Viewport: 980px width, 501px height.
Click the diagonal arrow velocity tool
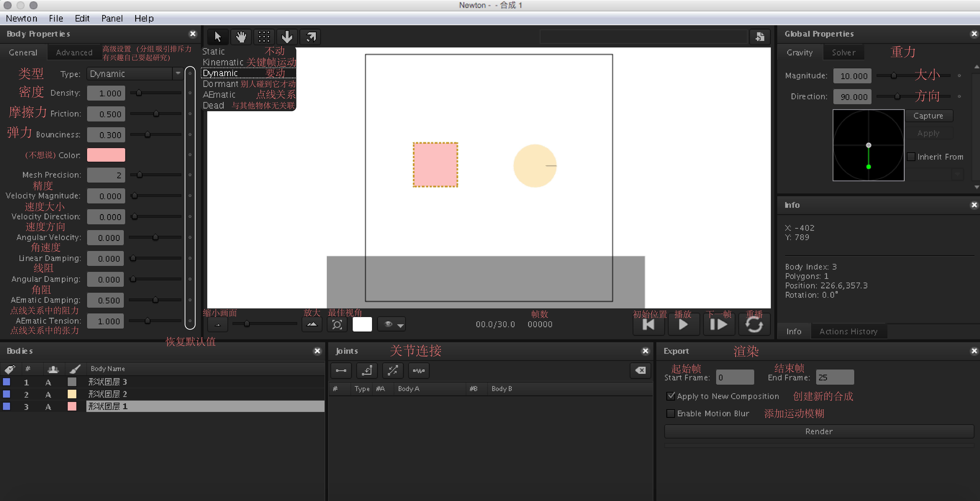310,37
